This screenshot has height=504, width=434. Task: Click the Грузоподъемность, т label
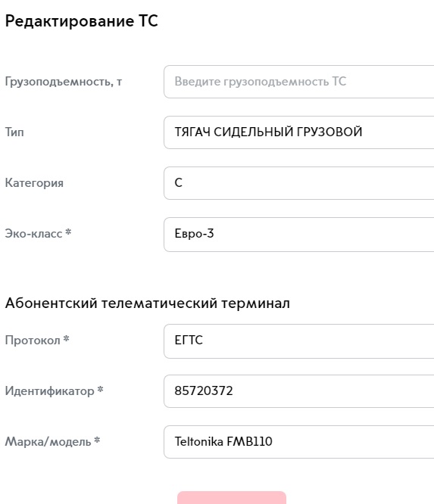pos(64,82)
